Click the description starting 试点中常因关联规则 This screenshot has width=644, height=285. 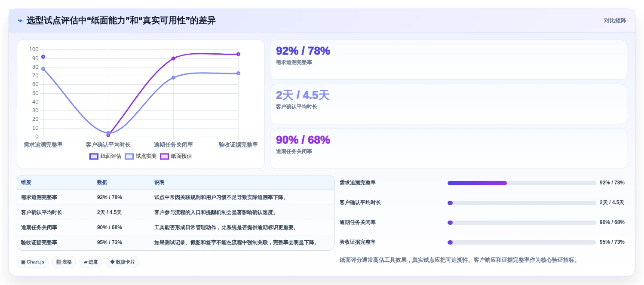pos(221,197)
